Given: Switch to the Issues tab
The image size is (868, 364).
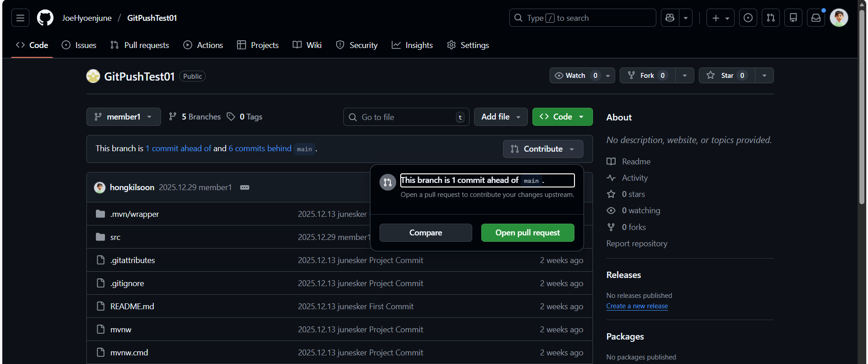Looking at the screenshot, I should [79, 45].
